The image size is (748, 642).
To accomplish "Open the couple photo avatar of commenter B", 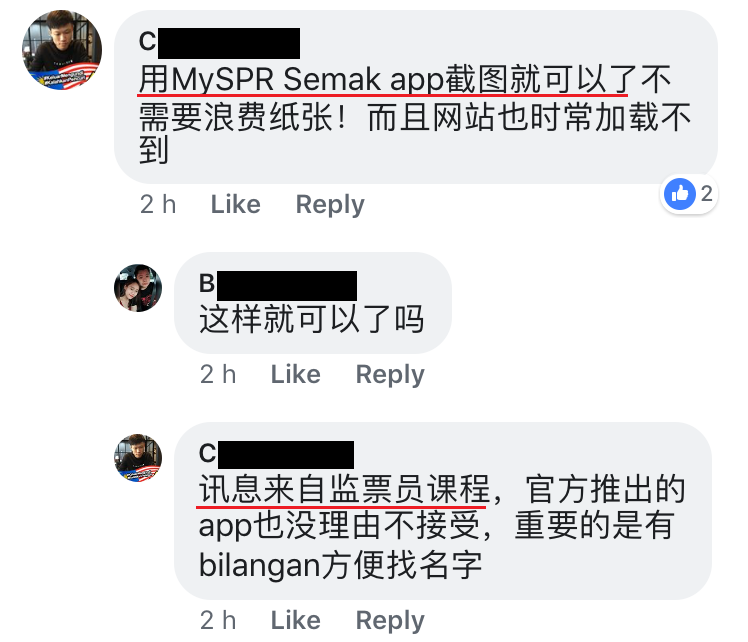I will click(138, 288).
